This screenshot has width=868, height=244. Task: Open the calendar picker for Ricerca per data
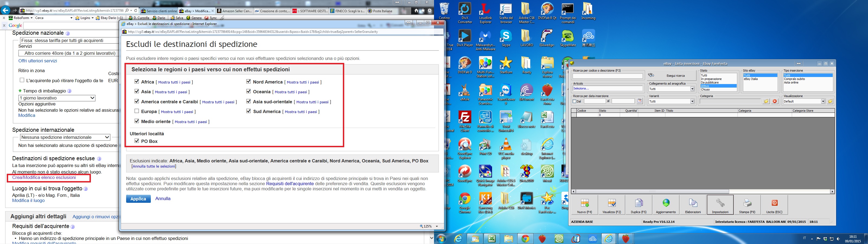(x=640, y=101)
